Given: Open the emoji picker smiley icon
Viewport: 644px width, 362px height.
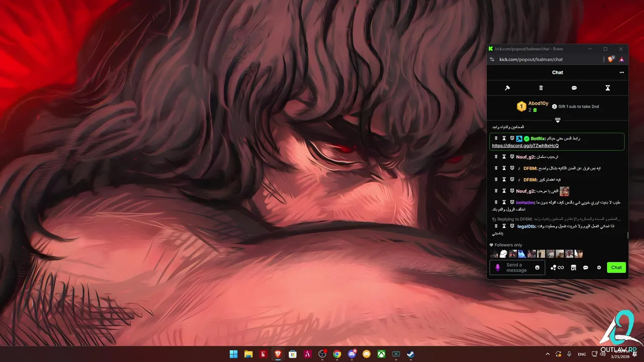Looking at the screenshot, I should [x=537, y=267].
